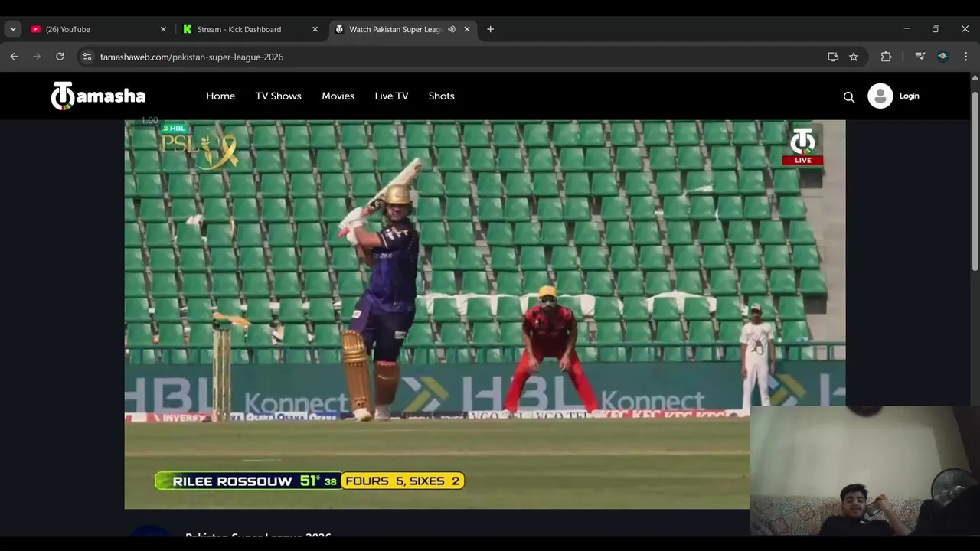Open the tab search dropdown arrow
Screen dimensions: 980x551
(13, 29)
